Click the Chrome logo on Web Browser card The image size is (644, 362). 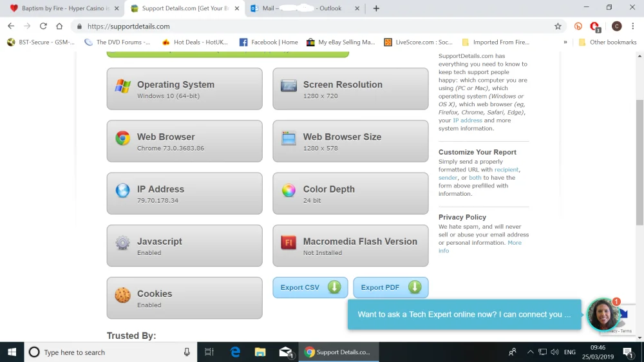[122, 138]
